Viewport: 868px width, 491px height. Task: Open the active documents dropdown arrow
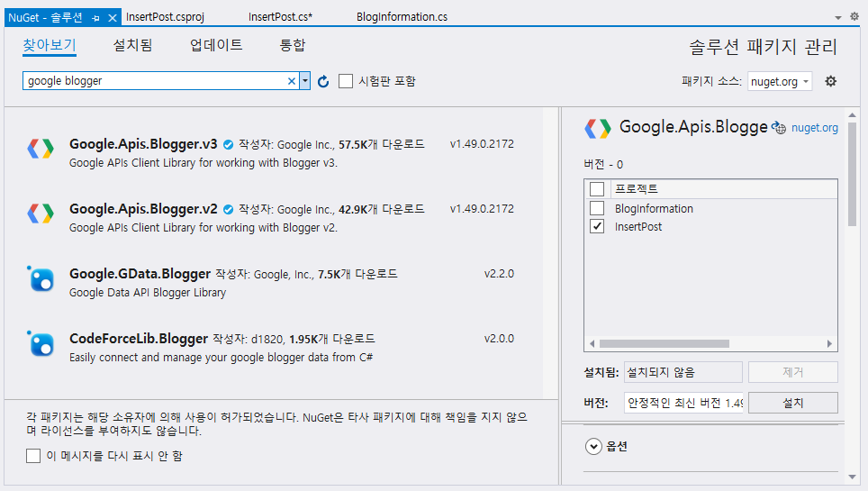pyautogui.click(x=838, y=18)
